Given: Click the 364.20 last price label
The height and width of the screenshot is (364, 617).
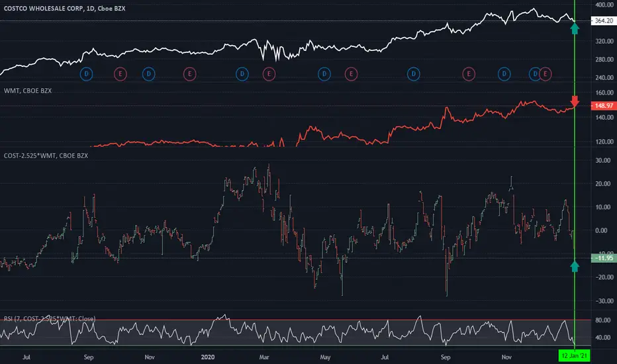Looking at the screenshot, I should point(604,21).
